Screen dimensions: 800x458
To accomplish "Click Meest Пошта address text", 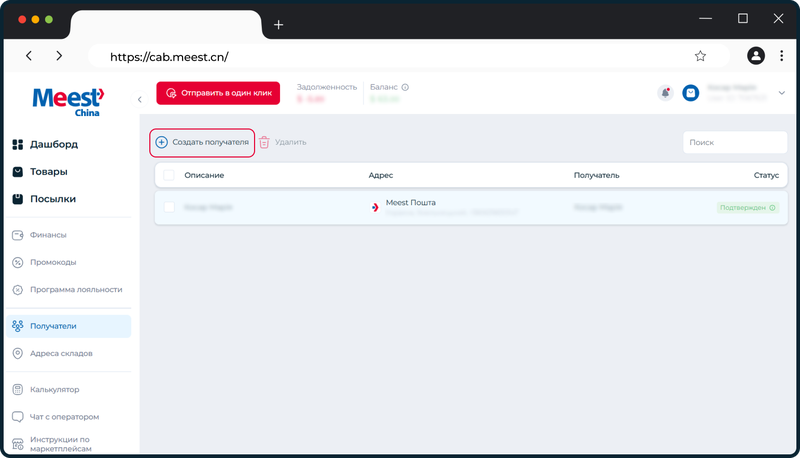I will point(411,202).
